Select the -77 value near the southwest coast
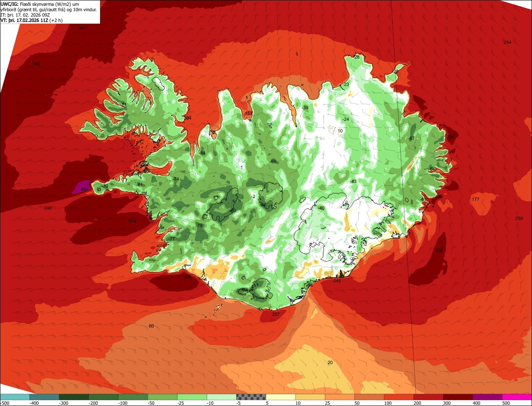 pyautogui.click(x=172, y=239)
